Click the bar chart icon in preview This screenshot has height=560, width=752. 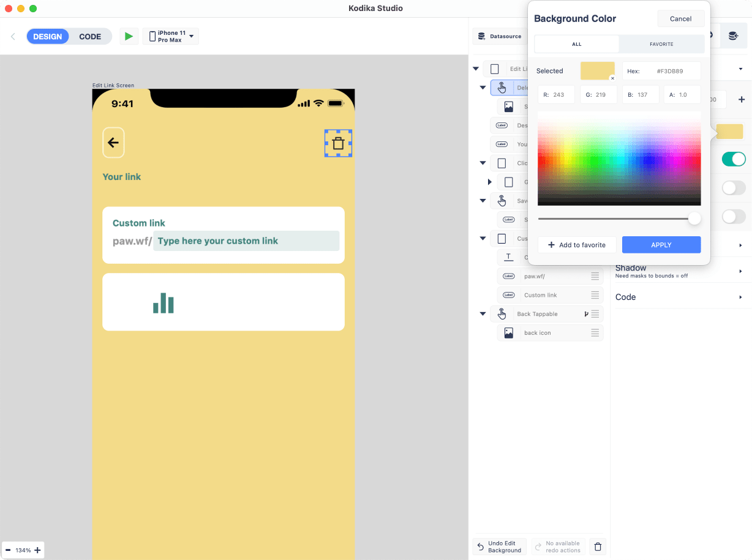164,302
